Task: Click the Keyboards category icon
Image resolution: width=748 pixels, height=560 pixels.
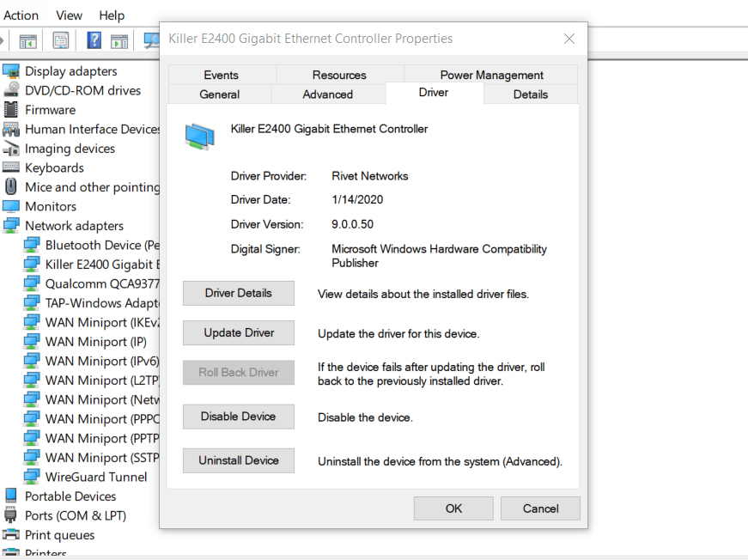Action: point(11,167)
